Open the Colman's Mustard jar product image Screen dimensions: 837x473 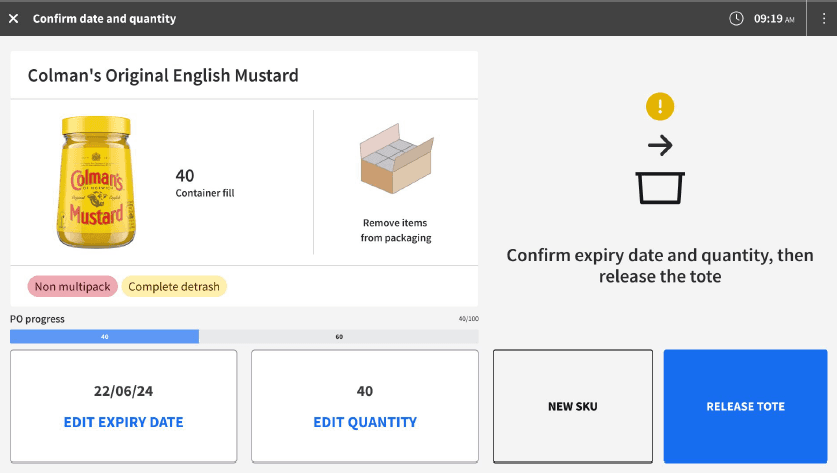tap(96, 182)
